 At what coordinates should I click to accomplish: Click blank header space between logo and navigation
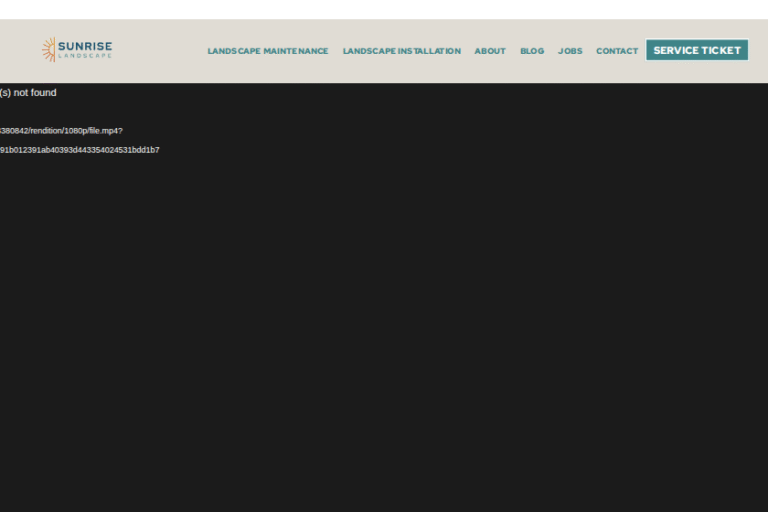[x=158, y=51]
